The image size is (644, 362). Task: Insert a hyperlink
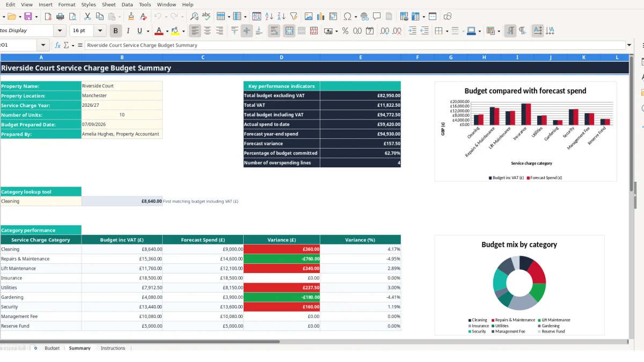(x=365, y=17)
